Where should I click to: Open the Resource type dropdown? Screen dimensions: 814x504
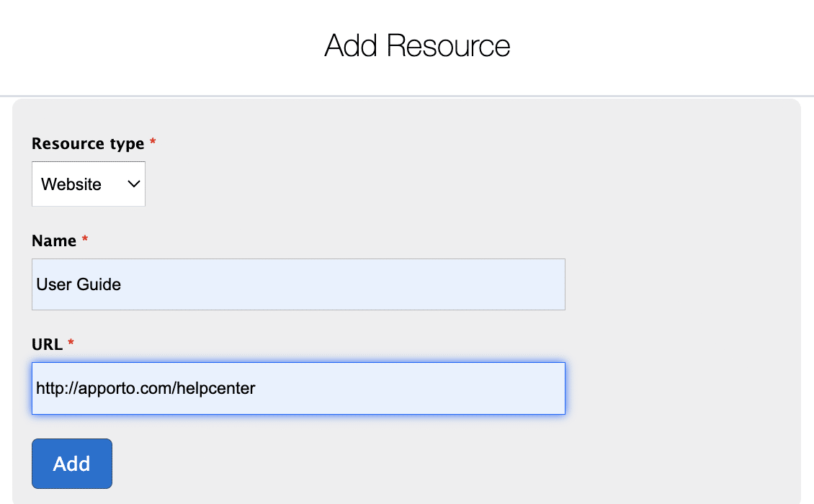coord(89,184)
